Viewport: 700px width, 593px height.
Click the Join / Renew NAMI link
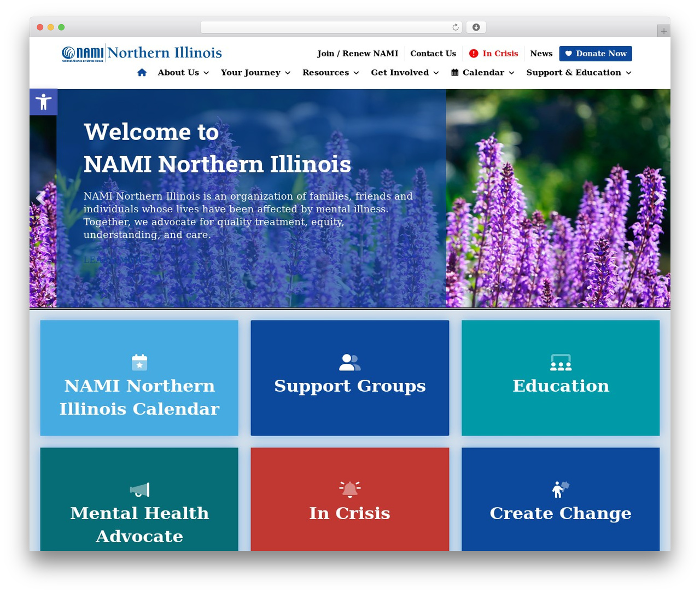[x=358, y=54]
